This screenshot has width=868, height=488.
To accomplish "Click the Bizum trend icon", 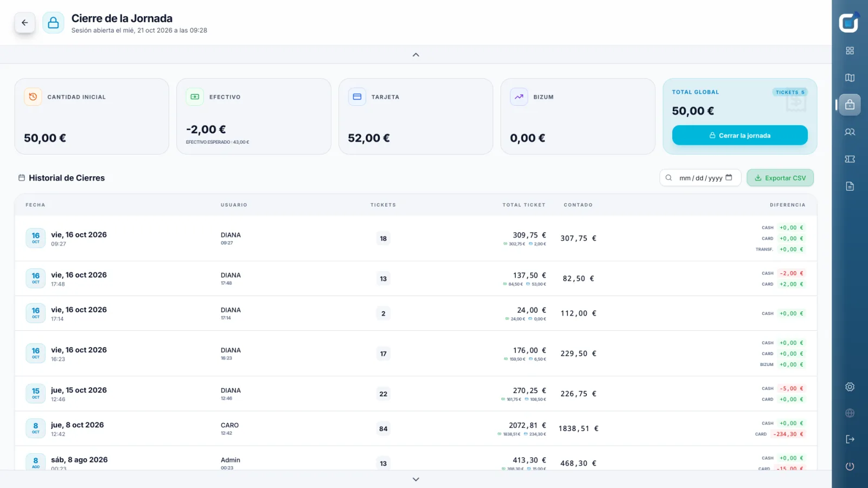I will [x=519, y=97].
